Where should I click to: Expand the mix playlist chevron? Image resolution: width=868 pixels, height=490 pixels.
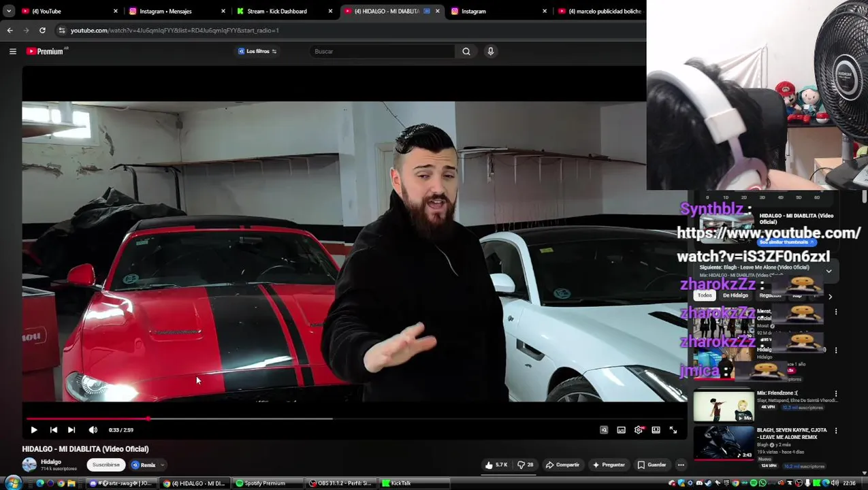829,271
